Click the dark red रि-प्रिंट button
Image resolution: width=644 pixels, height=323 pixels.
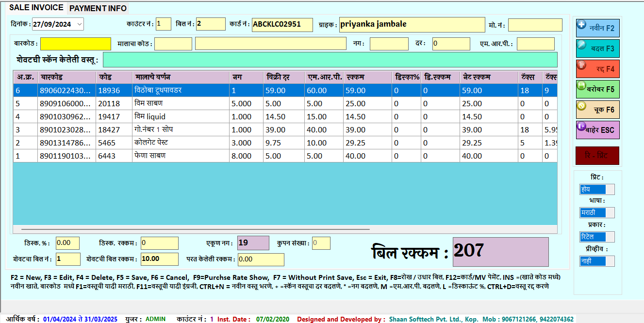coord(597,156)
